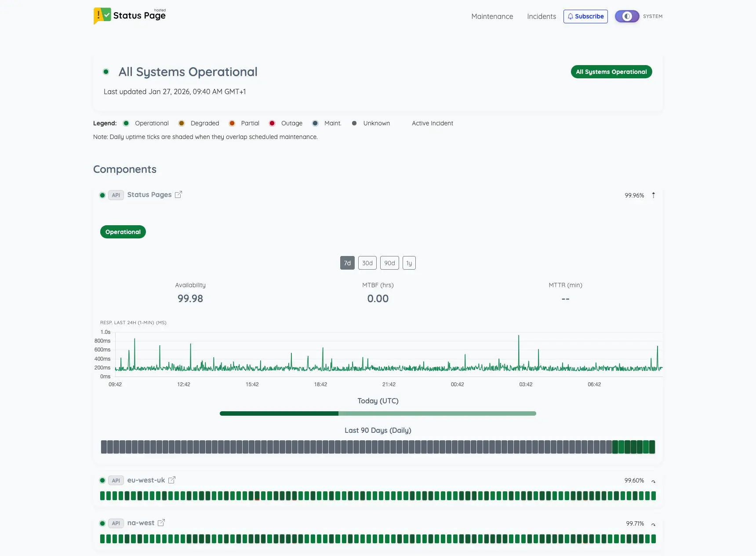Collapse the Status Pages component details

pyautogui.click(x=653, y=195)
